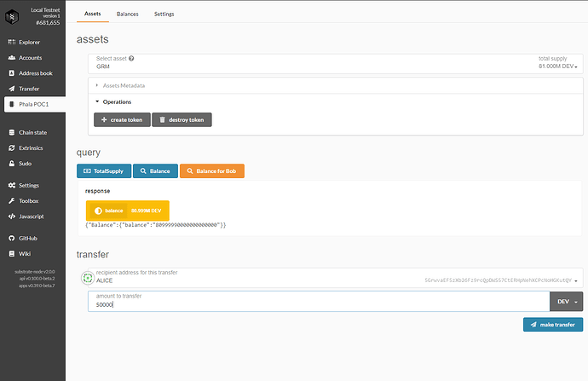Click the plus icon on create token
The image size is (588, 381).
pyautogui.click(x=104, y=119)
